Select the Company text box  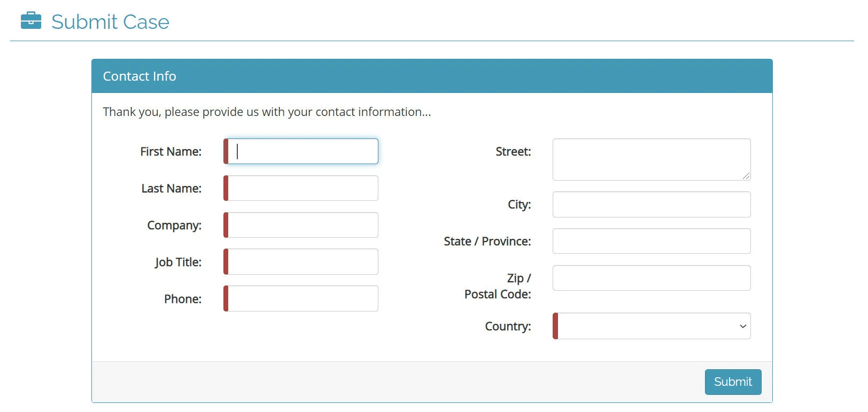(303, 225)
